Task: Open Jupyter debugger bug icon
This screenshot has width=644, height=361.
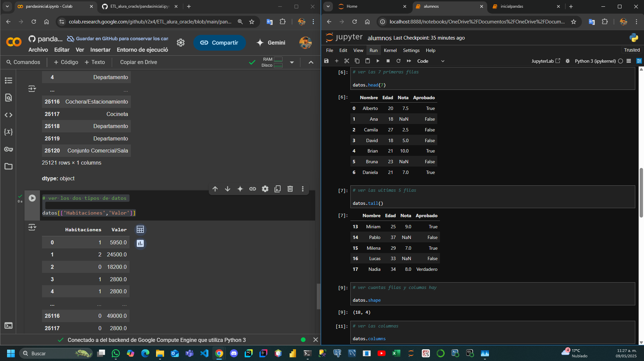Action: coord(567,61)
